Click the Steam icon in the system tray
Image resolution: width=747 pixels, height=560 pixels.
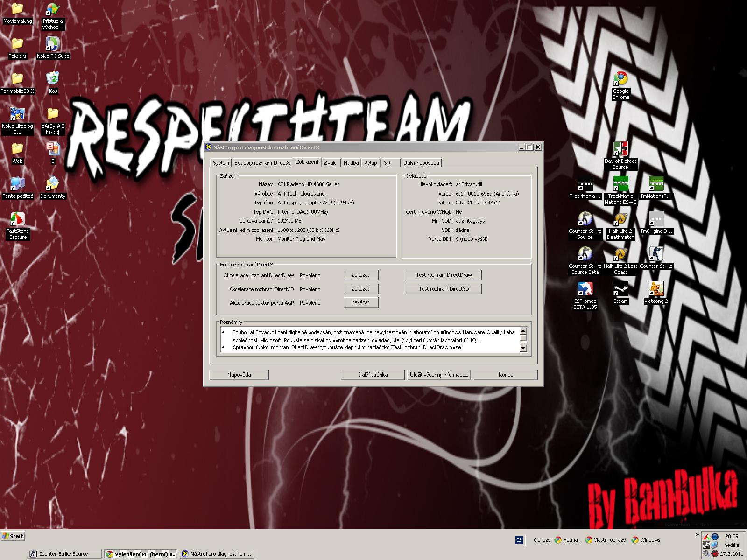(705, 545)
